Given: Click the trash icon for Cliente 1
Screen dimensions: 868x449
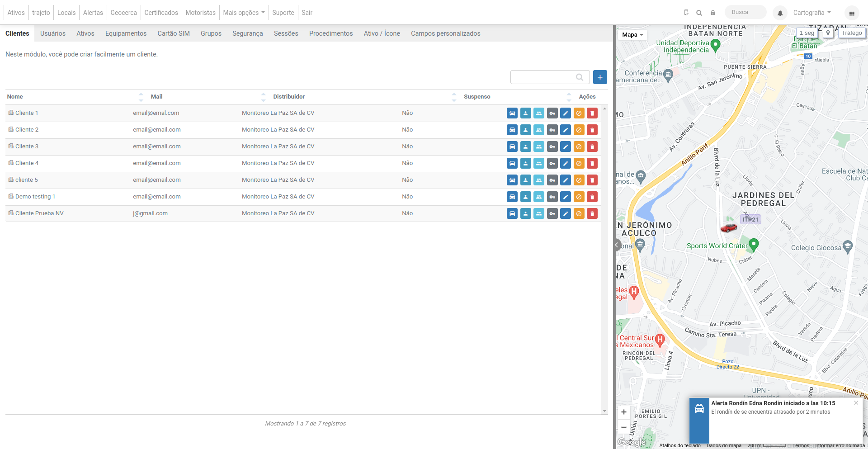Looking at the screenshot, I should pyautogui.click(x=592, y=113).
